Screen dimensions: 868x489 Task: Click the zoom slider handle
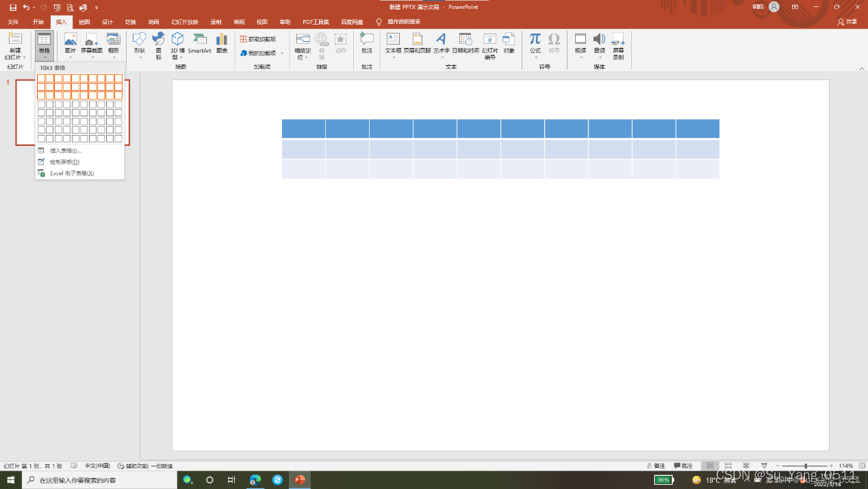pos(806,466)
